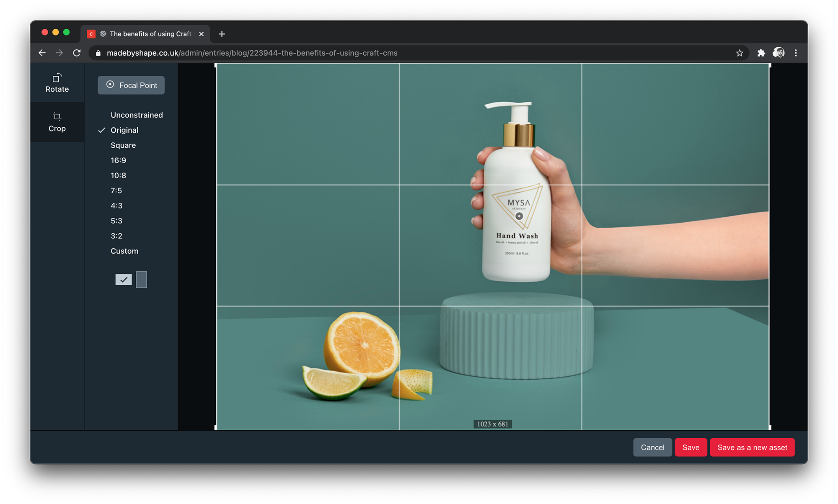The image size is (838, 504).
Task: Open the browser extensions puzzle icon
Action: [x=761, y=53]
